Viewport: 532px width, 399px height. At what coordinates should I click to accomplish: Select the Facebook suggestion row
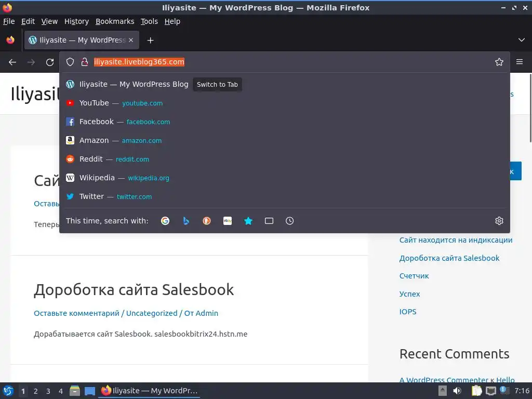pos(285,122)
